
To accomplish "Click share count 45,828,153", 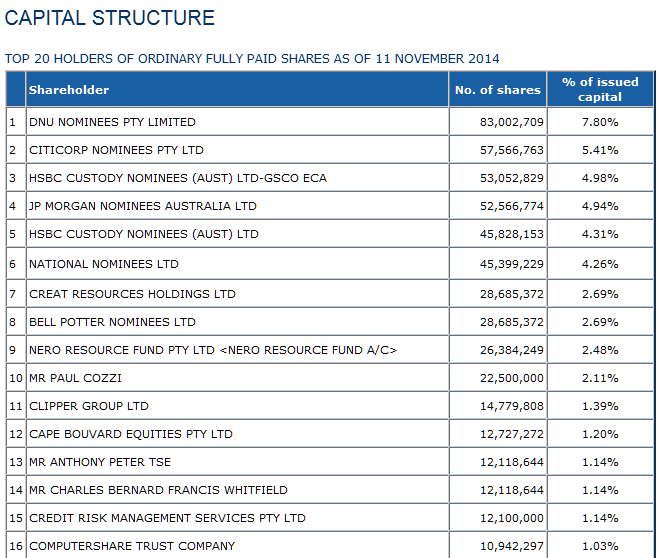I will pos(512,234).
